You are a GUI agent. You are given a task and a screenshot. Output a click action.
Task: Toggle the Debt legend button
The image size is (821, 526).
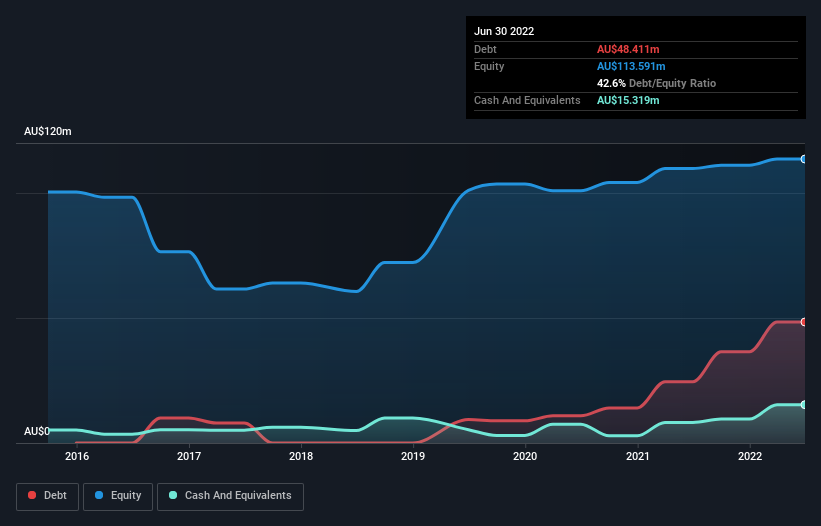48,496
